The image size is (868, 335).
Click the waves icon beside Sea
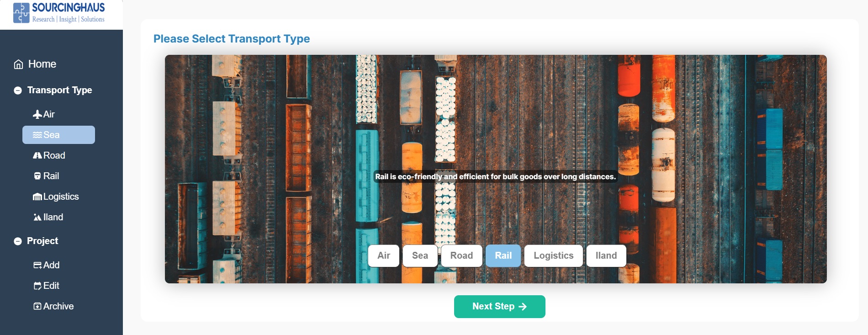click(37, 135)
